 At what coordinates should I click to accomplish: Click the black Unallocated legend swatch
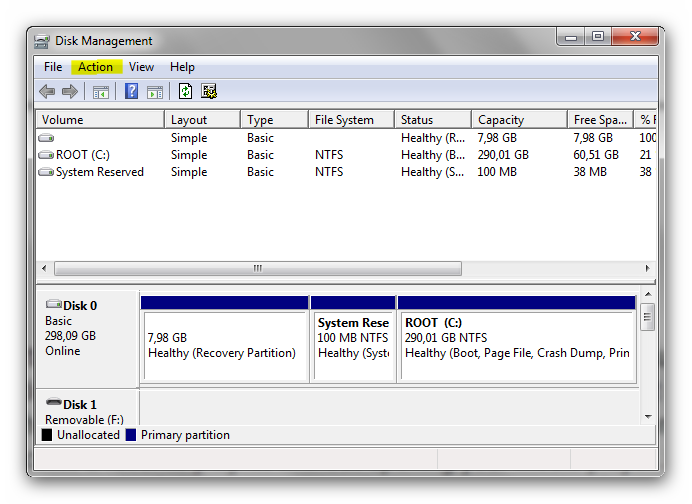click(x=46, y=435)
